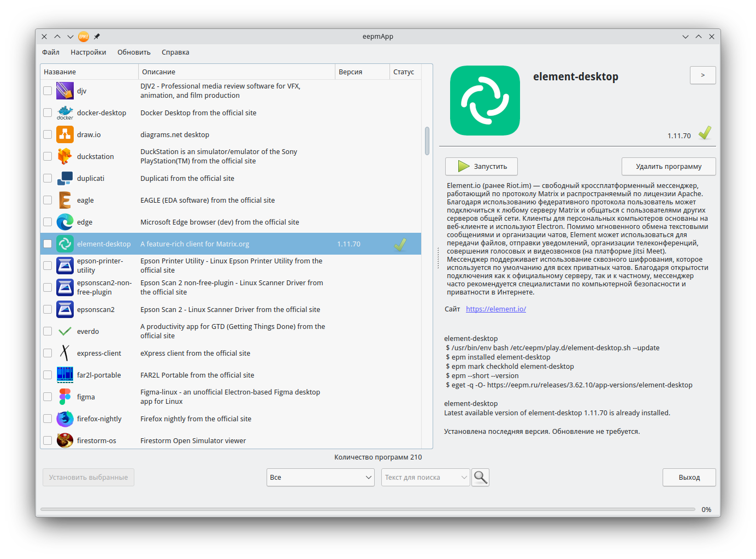Click the epsonscan2-non-free-plugin icon
This screenshot has width=756, height=559.
coord(65,287)
